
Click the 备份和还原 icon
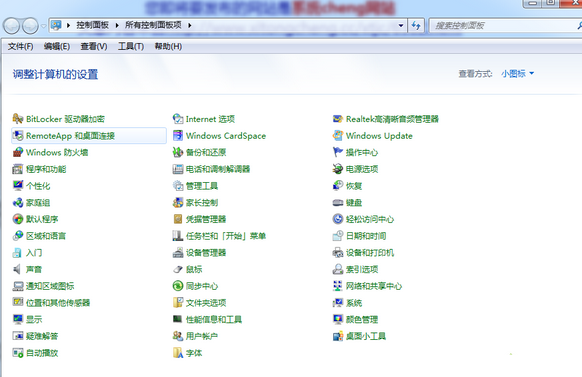click(x=178, y=152)
